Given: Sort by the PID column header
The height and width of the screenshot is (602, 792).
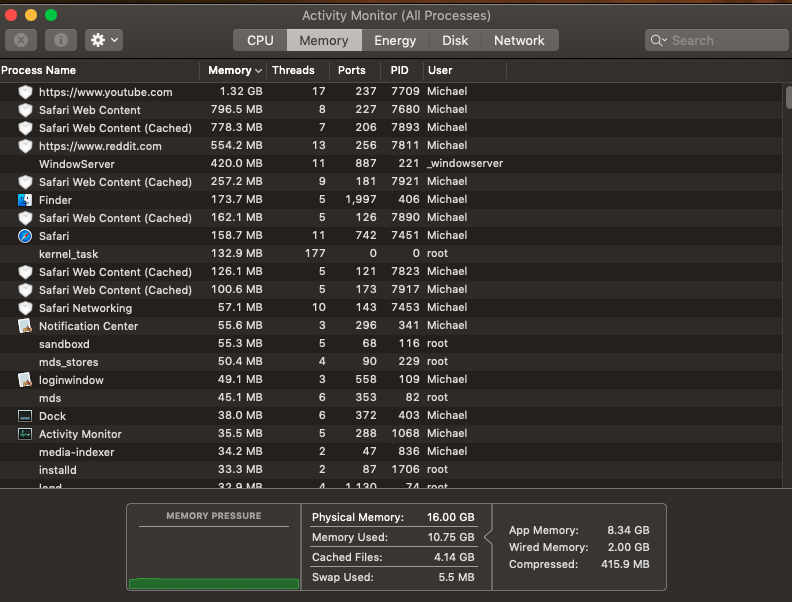Looking at the screenshot, I should tap(402, 70).
